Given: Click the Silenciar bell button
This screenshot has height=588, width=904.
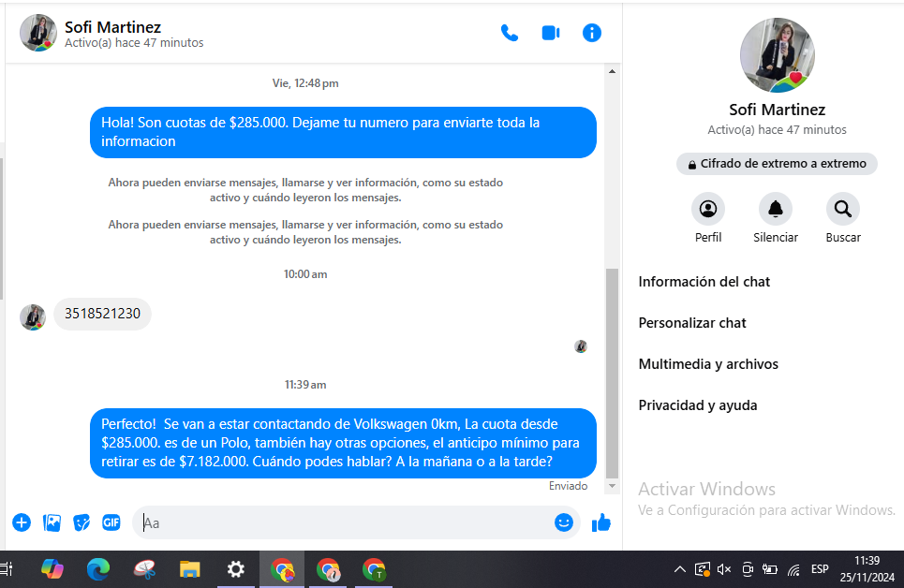Looking at the screenshot, I should [x=776, y=209].
